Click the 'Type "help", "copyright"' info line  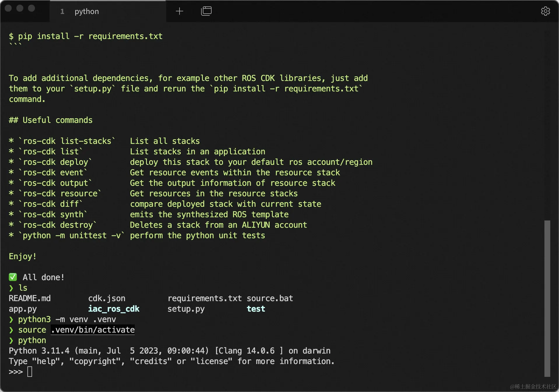click(172, 361)
